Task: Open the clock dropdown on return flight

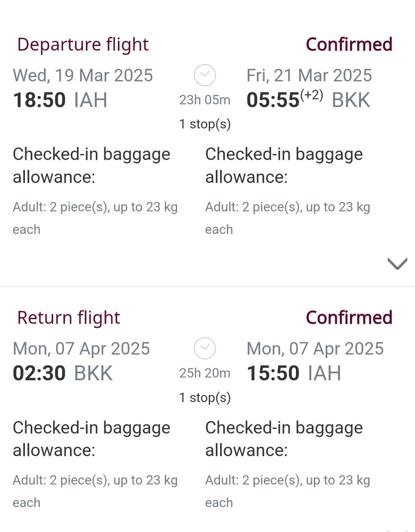Action: click(205, 348)
